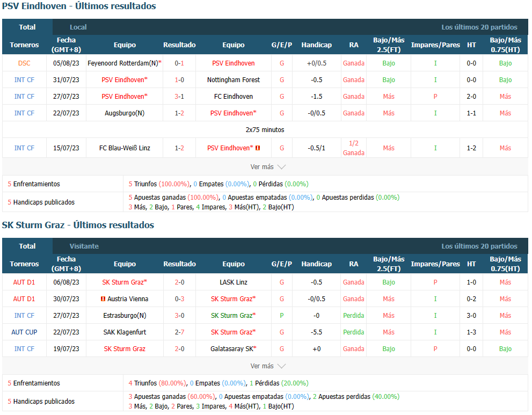Click handicap value +0/0.5
Viewport: 532px width, 415px height.
tap(317, 63)
